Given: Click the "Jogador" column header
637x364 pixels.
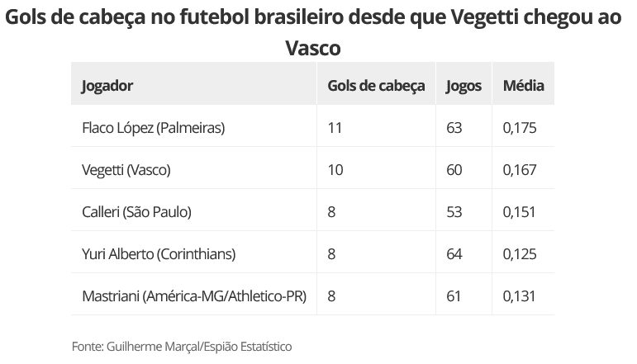Looking at the screenshot, I should click(107, 85).
